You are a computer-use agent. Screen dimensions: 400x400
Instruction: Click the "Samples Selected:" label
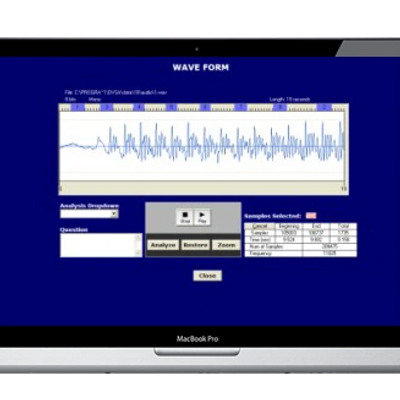click(273, 216)
